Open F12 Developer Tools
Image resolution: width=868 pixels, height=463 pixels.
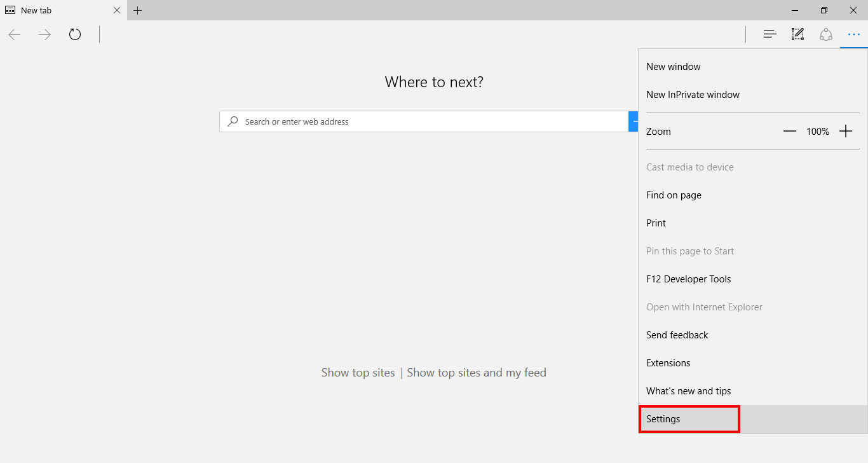point(753,279)
